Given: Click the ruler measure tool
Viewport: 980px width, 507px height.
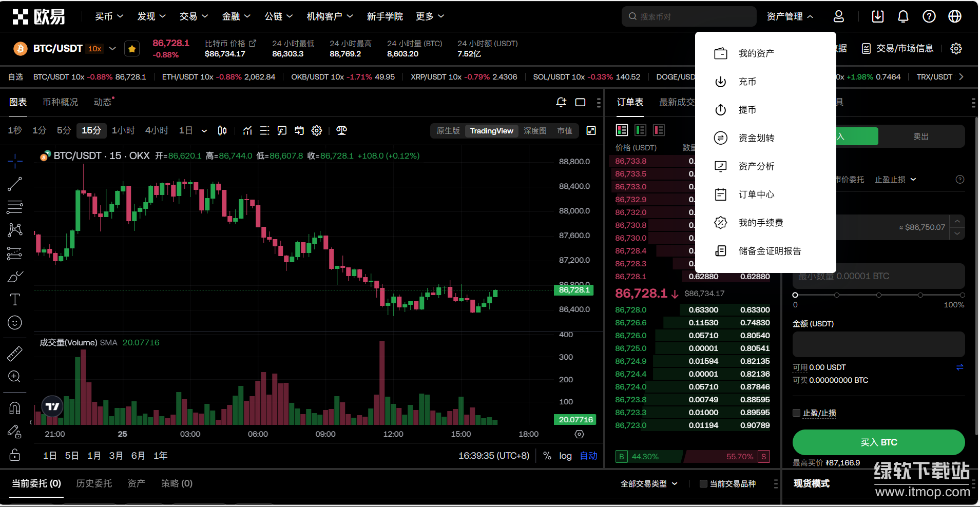Looking at the screenshot, I should coord(15,354).
